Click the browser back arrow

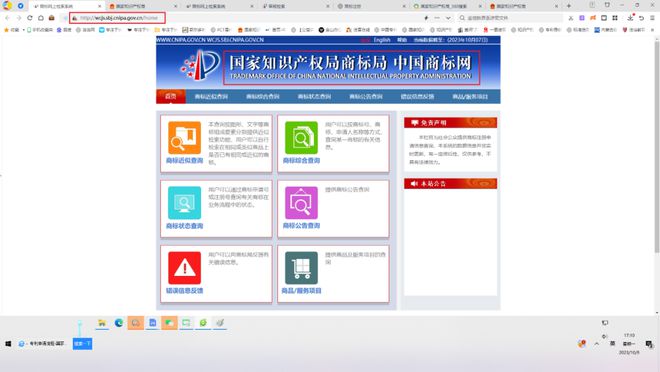tap(7, 18)
